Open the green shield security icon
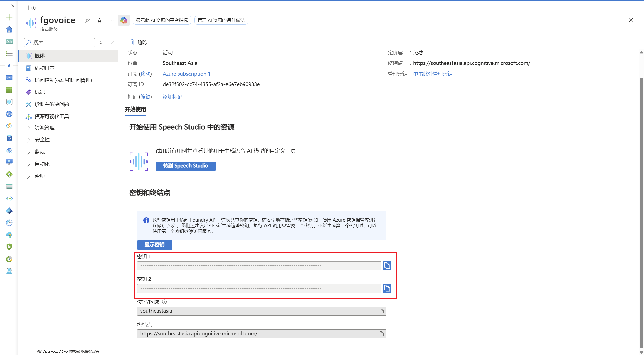 coord(9,247)
